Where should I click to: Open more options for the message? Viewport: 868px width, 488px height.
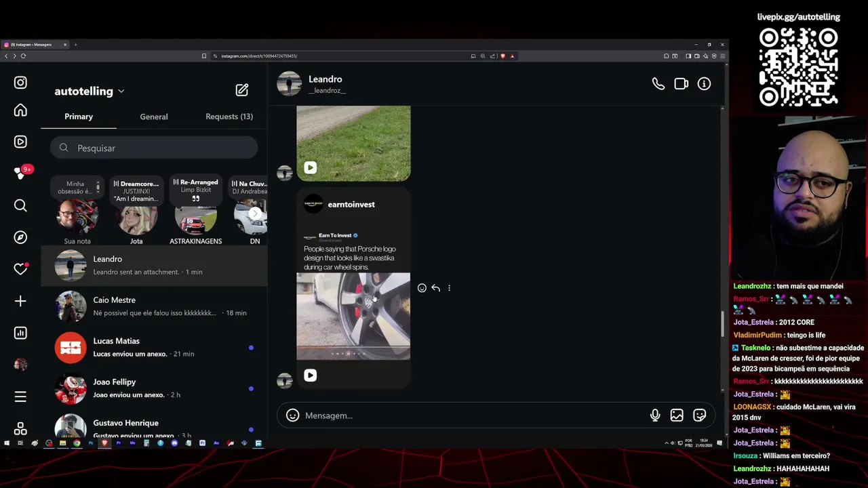[449, 288]
